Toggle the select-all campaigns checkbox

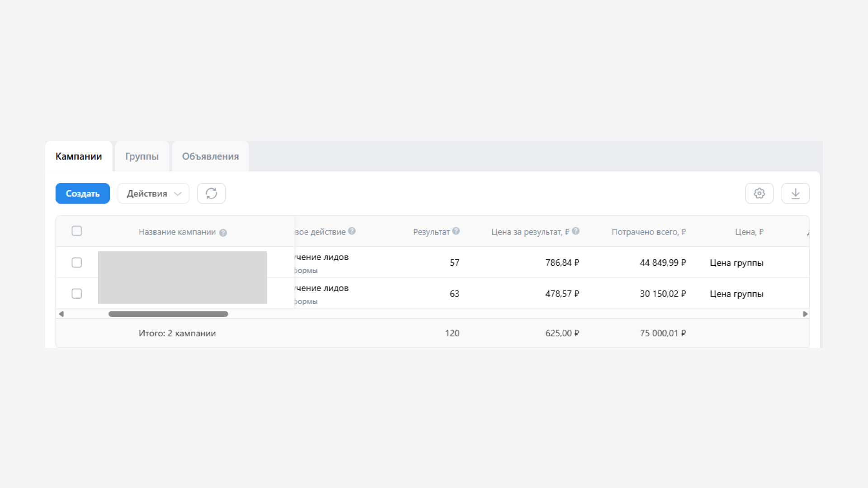(x=77, y=231)
